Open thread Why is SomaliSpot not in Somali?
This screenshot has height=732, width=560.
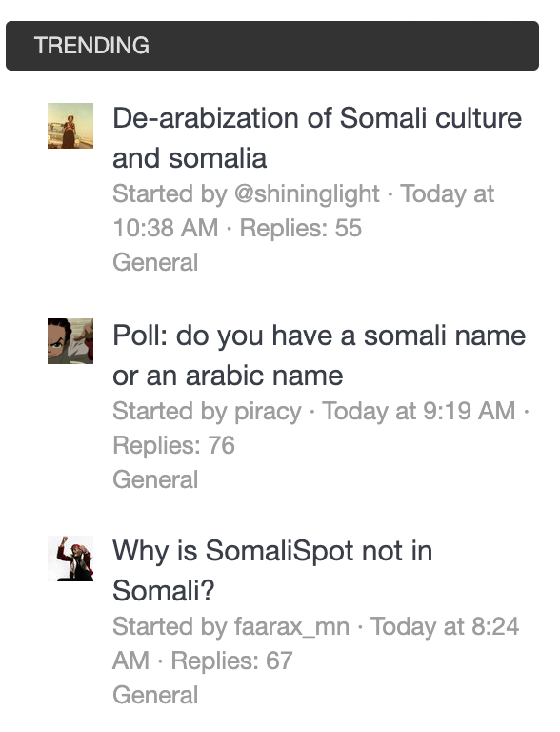[x=272, y=571]
